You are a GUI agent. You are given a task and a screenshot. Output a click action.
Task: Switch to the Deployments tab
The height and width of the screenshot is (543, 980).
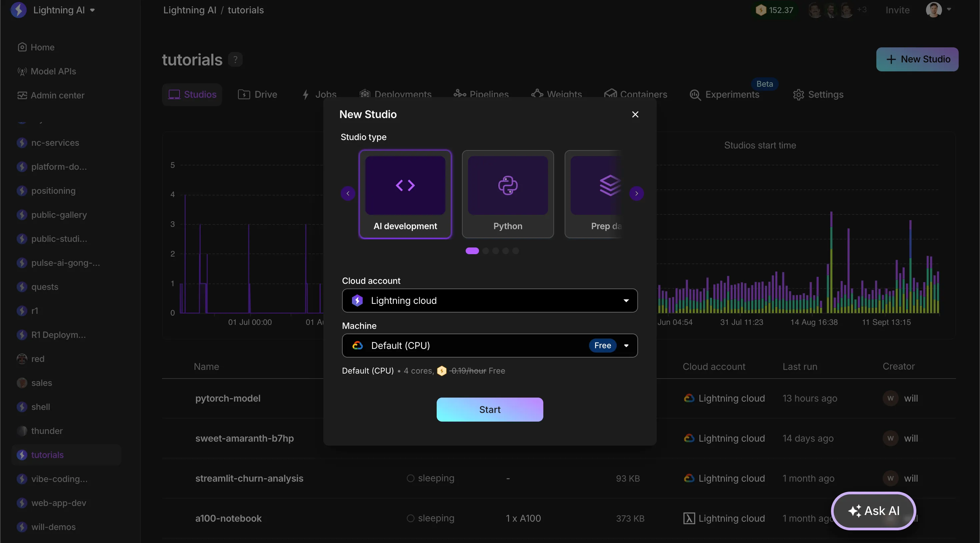[x=395, y=94]
